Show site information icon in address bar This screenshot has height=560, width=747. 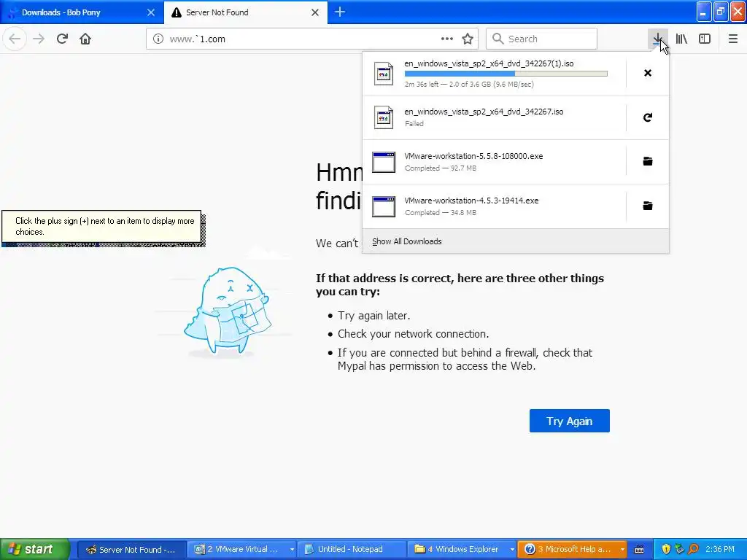point(158,39)
